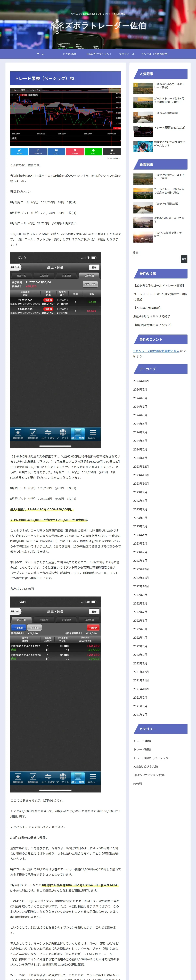
Task: Go to the ホーム menu item
Action: pyautogui.click(x=40, y=54)
